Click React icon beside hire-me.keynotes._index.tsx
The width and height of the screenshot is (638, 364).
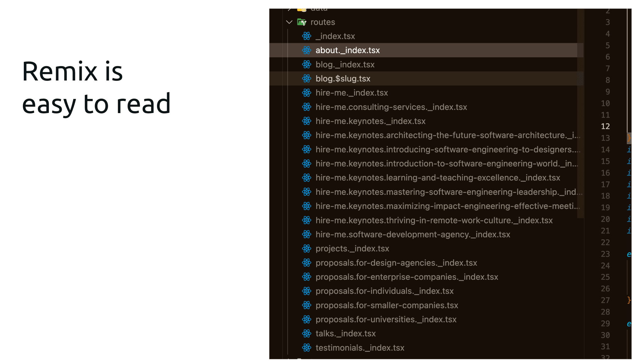pos(306,121)
